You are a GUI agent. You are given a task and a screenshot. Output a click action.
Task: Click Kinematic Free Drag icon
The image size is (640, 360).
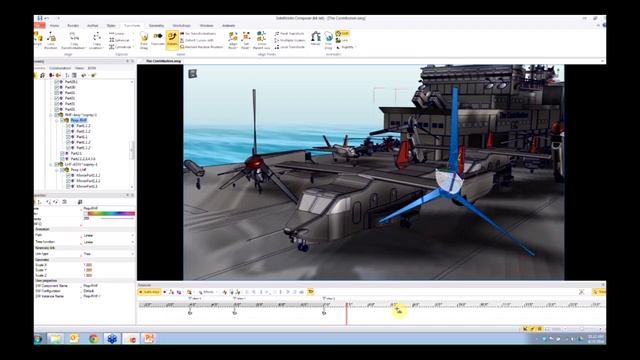(329, 40)
